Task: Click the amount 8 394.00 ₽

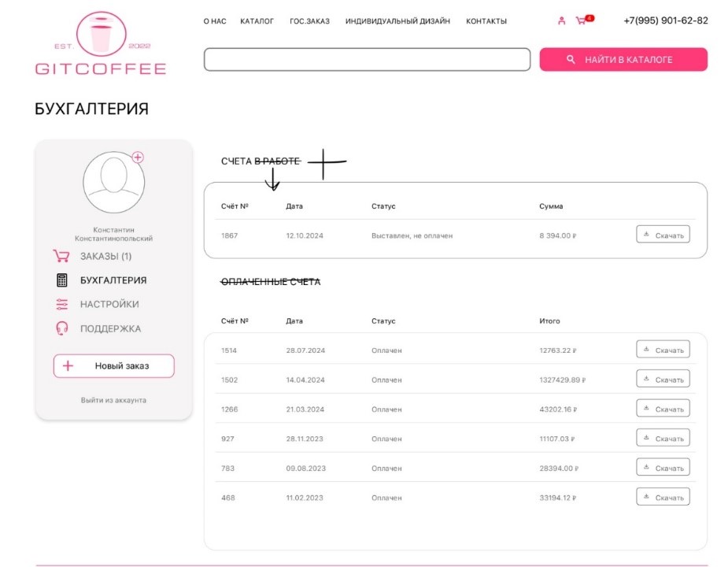Action: 557,235
